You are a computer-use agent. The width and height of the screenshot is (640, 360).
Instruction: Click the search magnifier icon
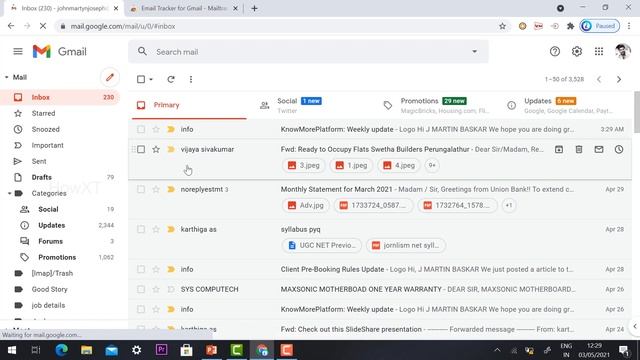tap(142, 51)
